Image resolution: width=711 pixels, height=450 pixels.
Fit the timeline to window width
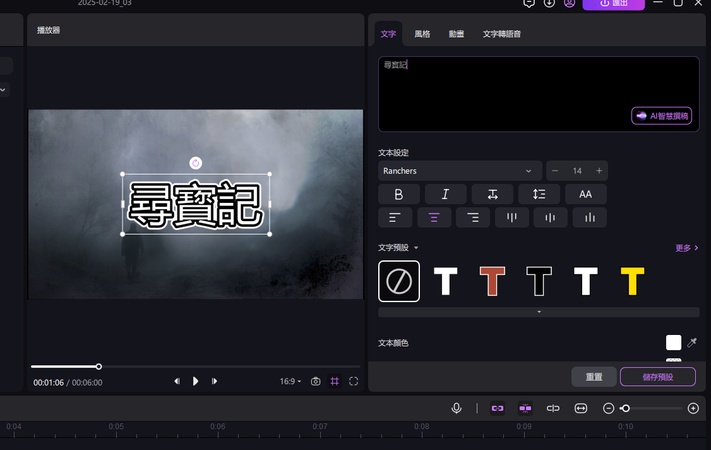click(x=580, y=408)
